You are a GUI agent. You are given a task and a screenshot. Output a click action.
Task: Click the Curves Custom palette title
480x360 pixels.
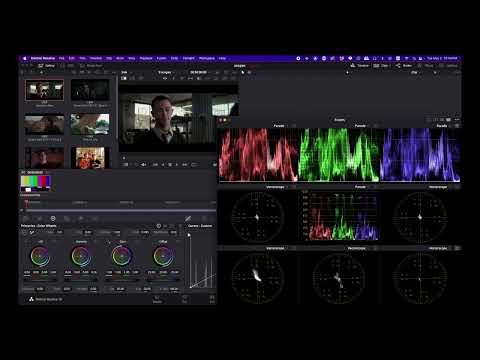tap(200, 226)
